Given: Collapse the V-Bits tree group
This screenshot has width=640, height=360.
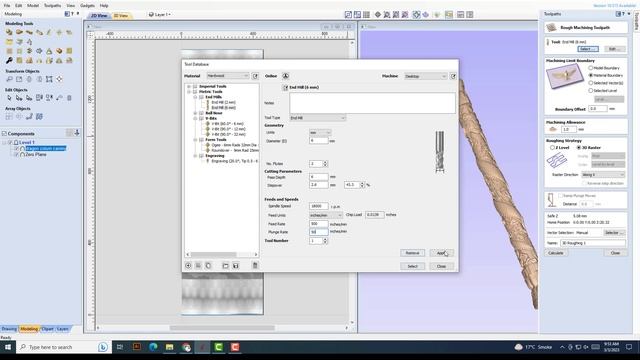Looking at the screenshot, I should [x=195, y=118].
